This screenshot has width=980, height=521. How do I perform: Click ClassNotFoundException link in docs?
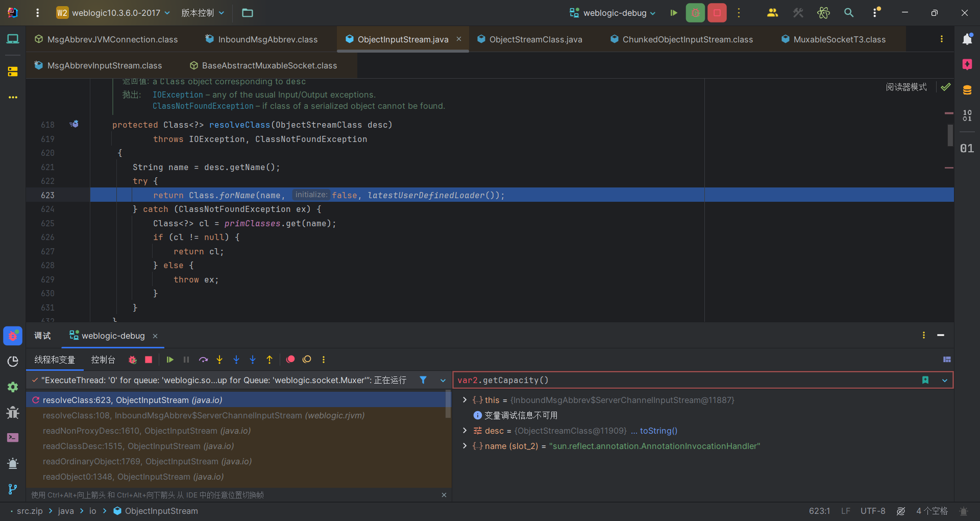pos(203,106)
